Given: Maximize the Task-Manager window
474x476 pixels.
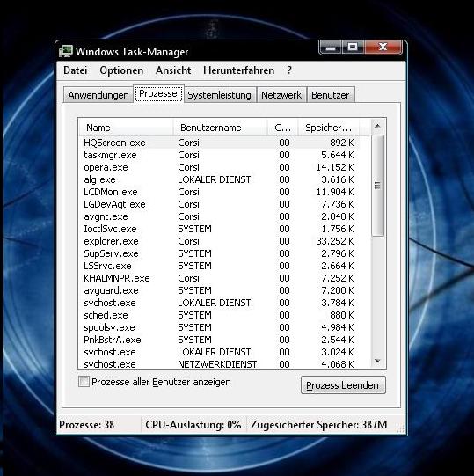Looking at the screenshot, I should tap(353, 48).
